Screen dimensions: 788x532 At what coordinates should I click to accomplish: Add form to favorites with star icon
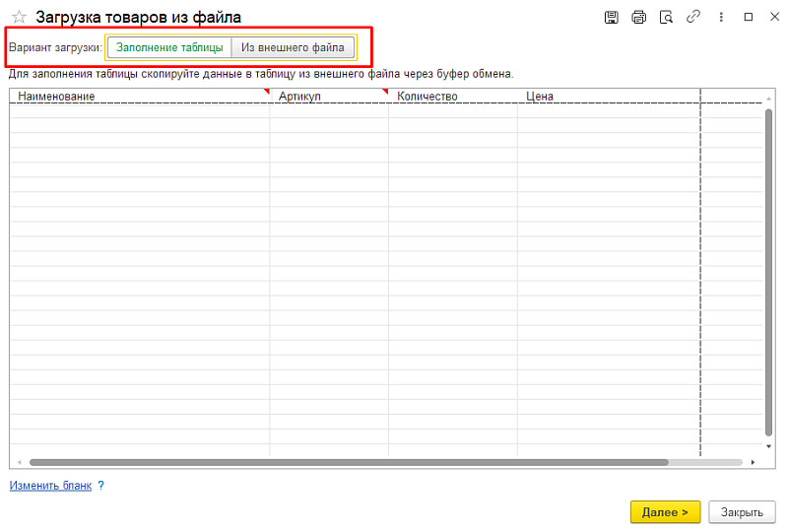click(x=19, y=18)
